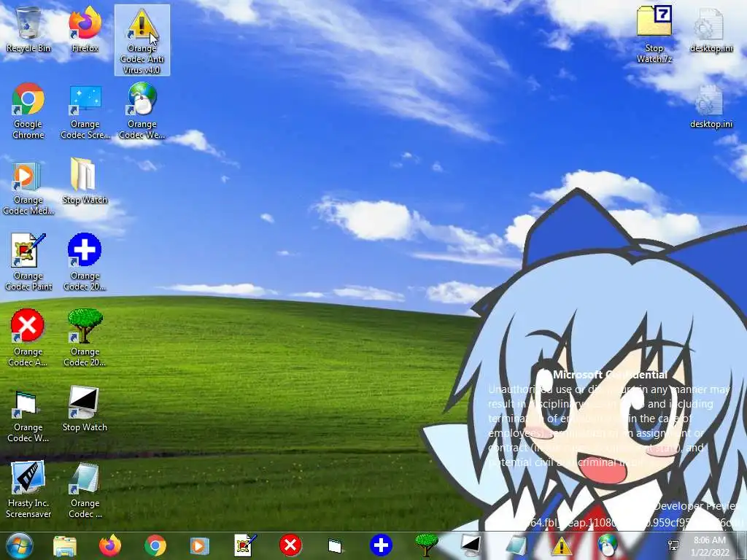Click the green tree taskbar icon
This screenshot has height=560, width=747.
coord(426,545)
